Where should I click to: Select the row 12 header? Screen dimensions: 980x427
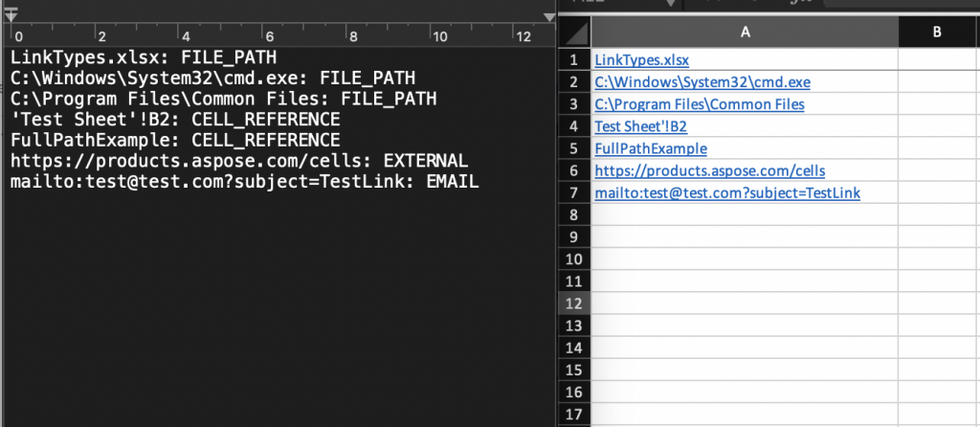[x=573, y=303]
